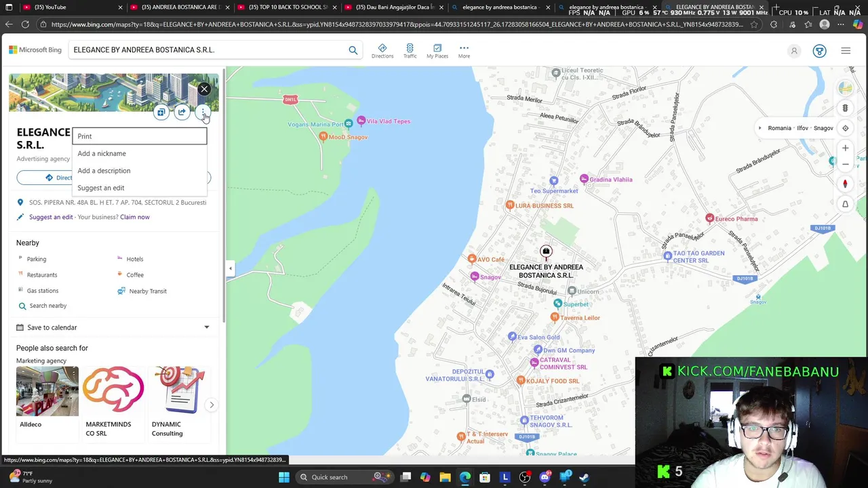The height and width of the screenshot is (488, 868).
Task: Open the Bing hamburger menu
Action: (846, 51)
